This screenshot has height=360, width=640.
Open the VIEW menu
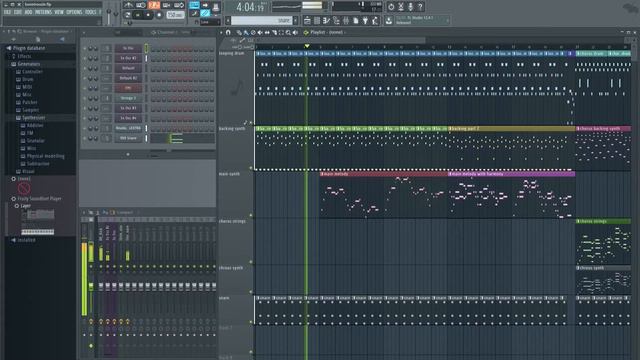(x=59, y=12)
